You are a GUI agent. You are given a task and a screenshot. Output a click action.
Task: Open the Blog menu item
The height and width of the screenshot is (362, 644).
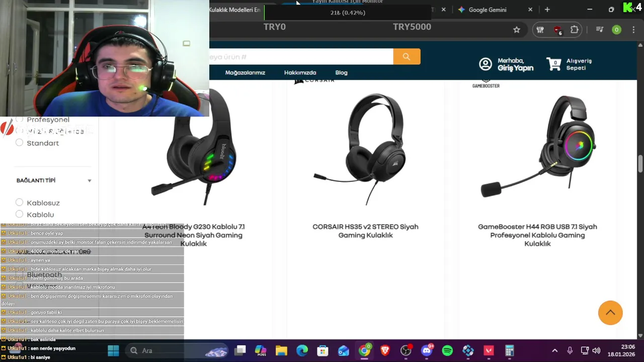click(x=341, y=73)
